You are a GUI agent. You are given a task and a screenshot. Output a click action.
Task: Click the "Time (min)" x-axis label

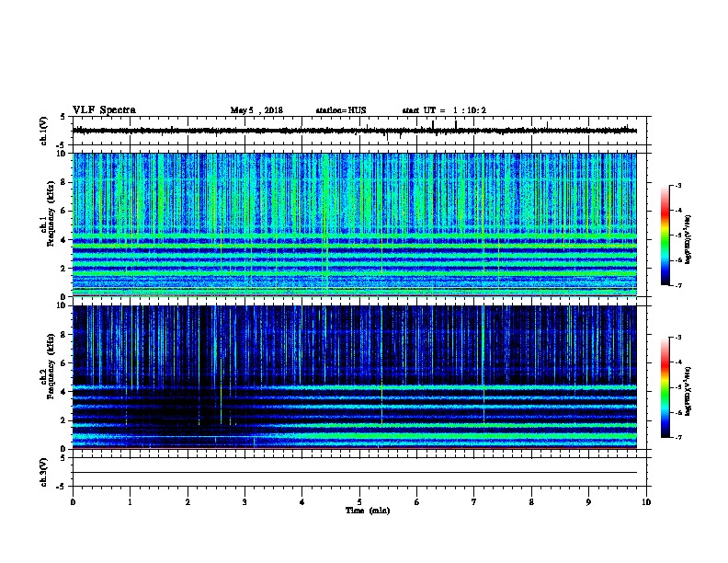[x=368, y=511]
